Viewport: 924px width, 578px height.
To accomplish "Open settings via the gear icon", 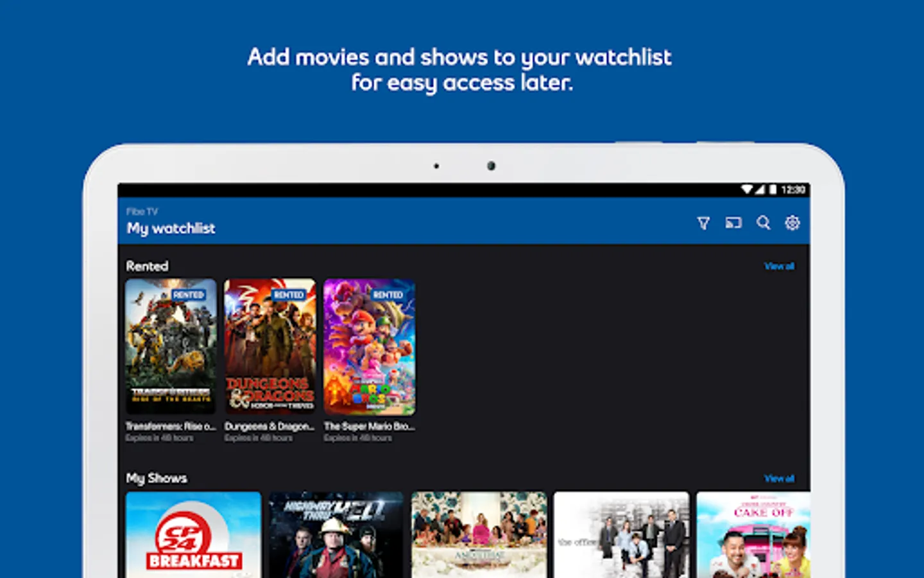I will coord(792,223).
